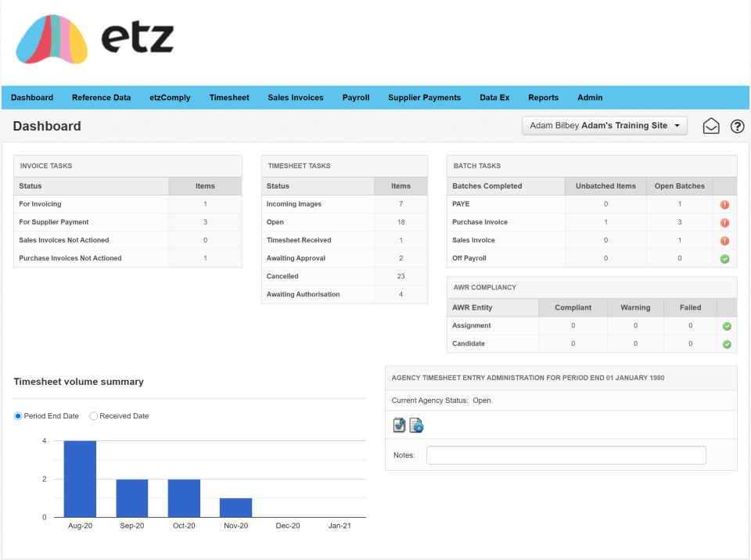
Task: Click red alert icon in Purchase Invoice row
Action: (724, 223)
